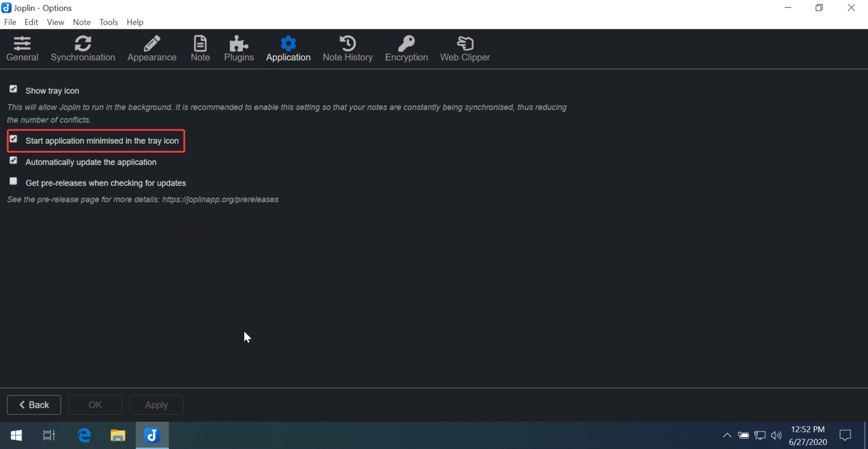The height and width of the screenshot is (449, 868).
Task: Open the Tools menu
Action: 108,22
